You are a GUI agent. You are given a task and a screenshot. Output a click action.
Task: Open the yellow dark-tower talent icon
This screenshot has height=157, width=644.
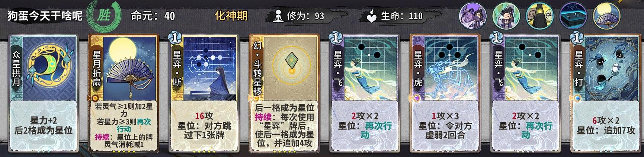coord(539,16)
